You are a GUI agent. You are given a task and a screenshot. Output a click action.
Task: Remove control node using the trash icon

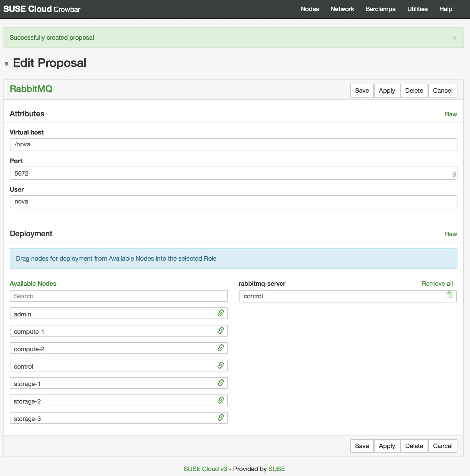tap(449, 295)
